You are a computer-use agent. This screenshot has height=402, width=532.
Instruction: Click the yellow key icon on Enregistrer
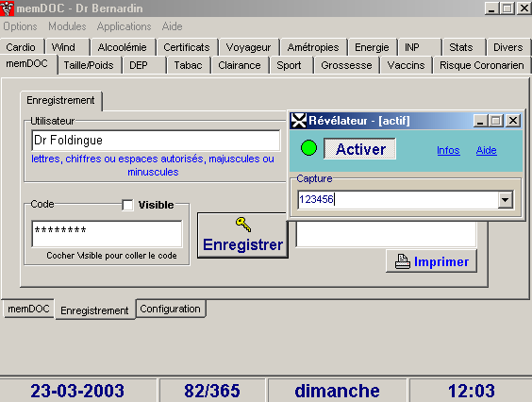[243, 225]
